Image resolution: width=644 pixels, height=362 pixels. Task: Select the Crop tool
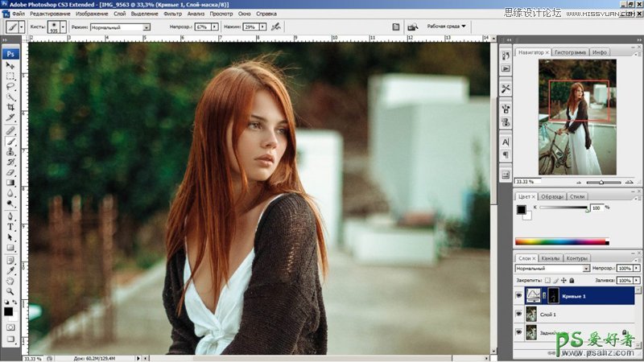point(10,106)
